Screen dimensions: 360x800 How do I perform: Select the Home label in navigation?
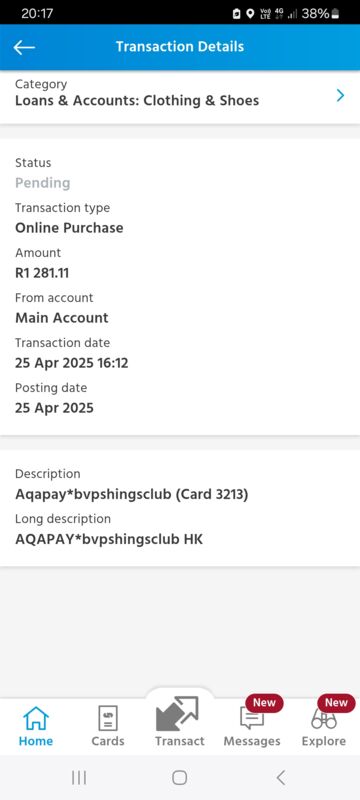click(x=36, y=741)
